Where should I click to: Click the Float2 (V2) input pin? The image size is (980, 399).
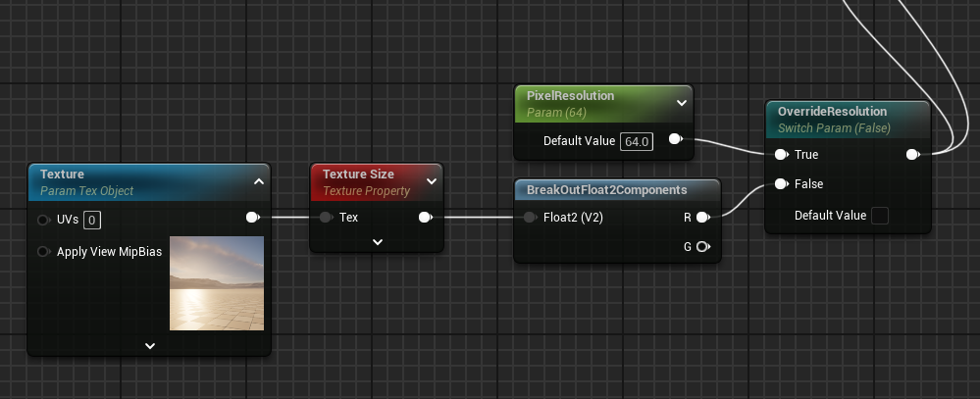click(x=531, y=218)
